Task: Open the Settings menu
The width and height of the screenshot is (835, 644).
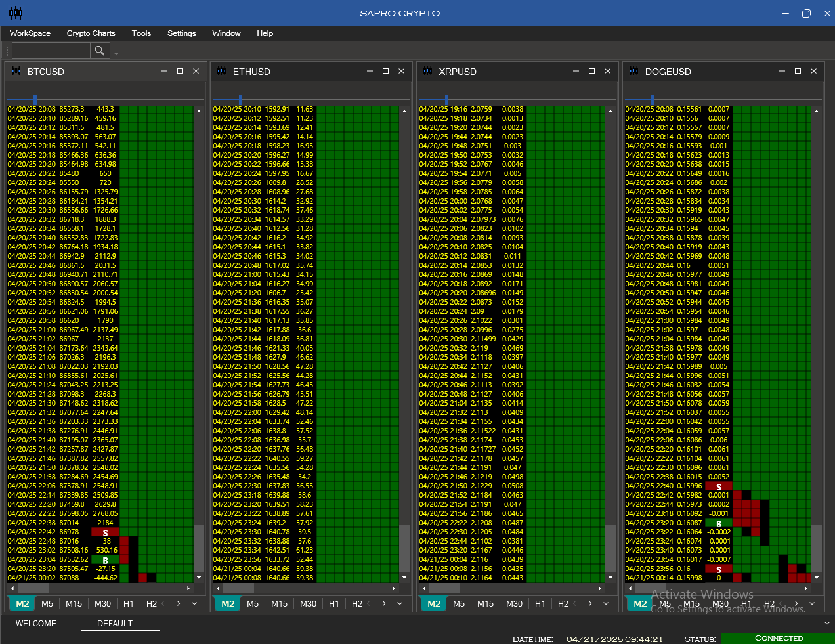Action: pos(181,33)
